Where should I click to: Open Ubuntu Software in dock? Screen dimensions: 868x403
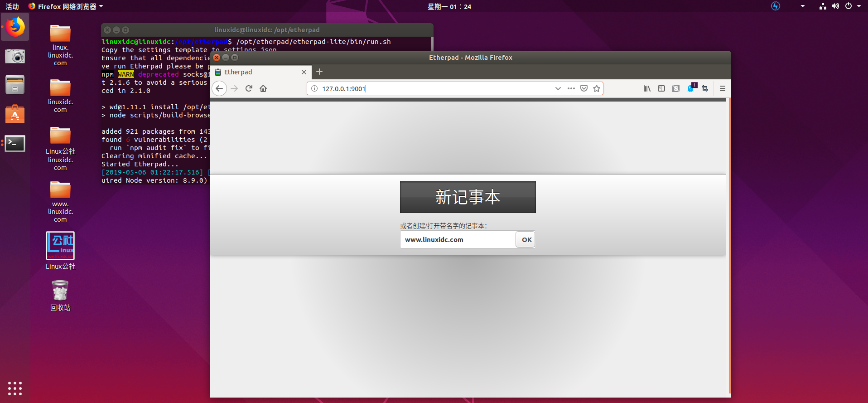[x=15, y=114]
